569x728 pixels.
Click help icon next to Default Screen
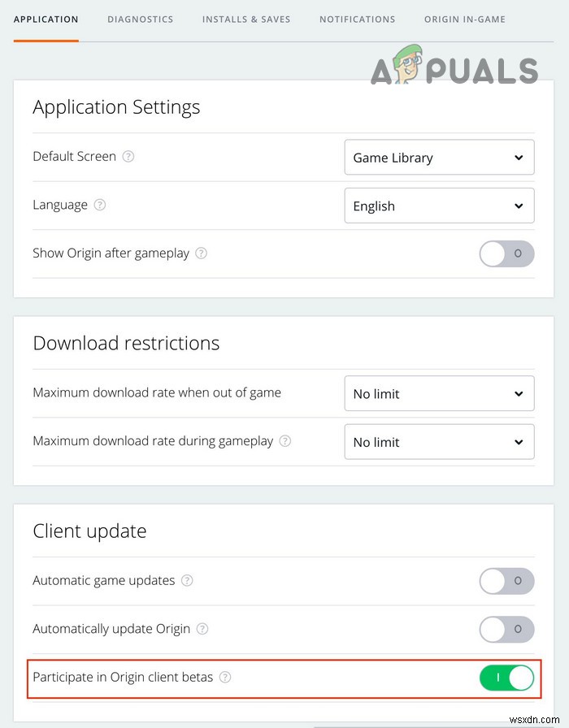pyautogui.click(x=128, y=157)
